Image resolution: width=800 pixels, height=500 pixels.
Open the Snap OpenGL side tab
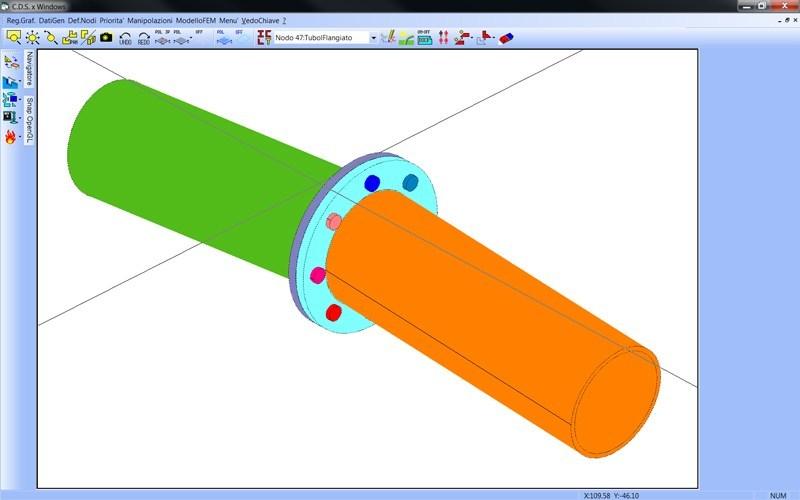tap(29, 120)
